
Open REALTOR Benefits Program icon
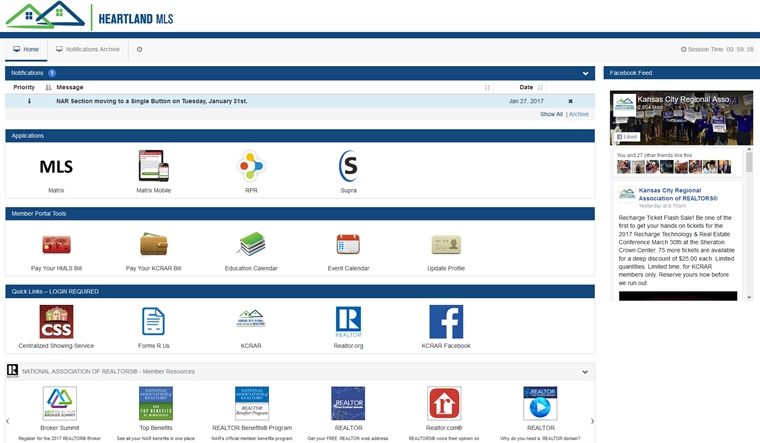coord(252,403)
